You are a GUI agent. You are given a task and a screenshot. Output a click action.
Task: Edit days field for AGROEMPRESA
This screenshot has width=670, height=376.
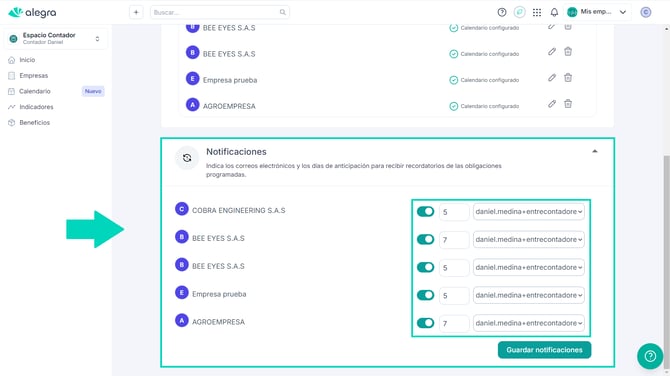454,323
